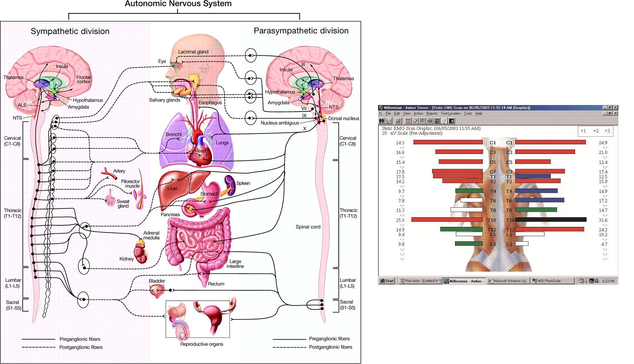Open the File menu
The image size is (634, 364).
(388, 113)
